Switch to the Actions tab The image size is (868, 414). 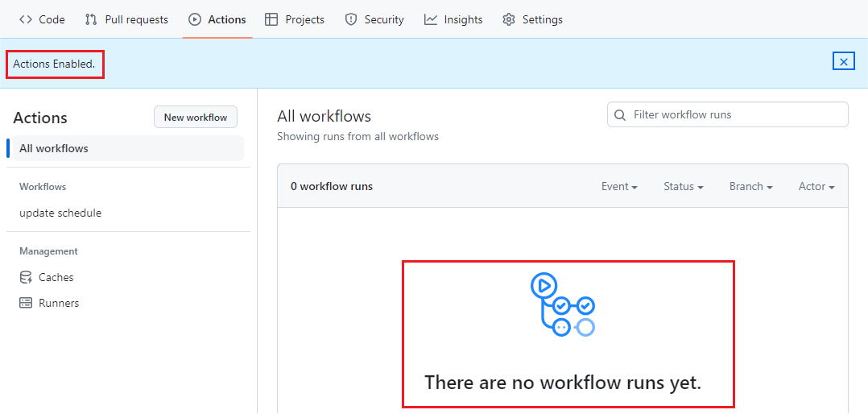click(x=217, y=19)
